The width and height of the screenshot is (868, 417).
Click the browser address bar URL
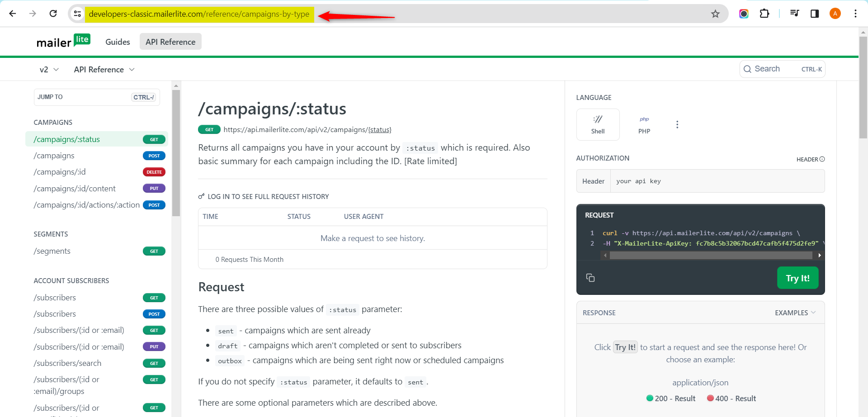click(199, 14)
